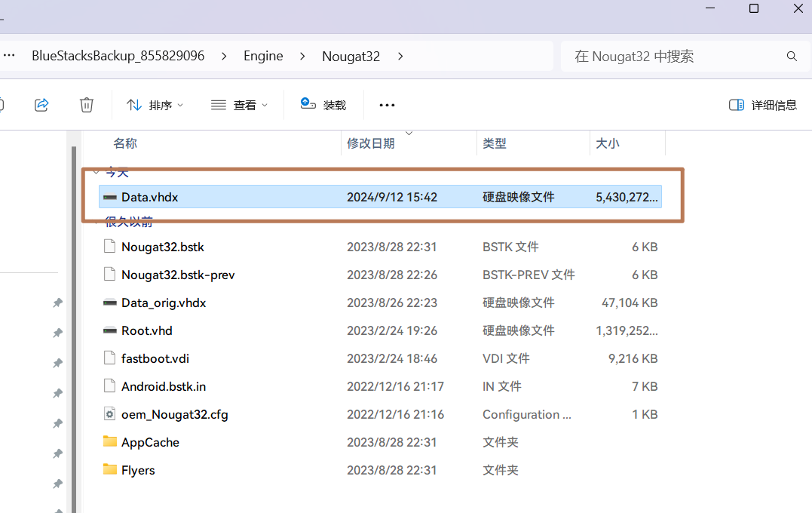Click the fastboot.vdi file icon
This screenshot has width=812, height=513.
point(110,358)
